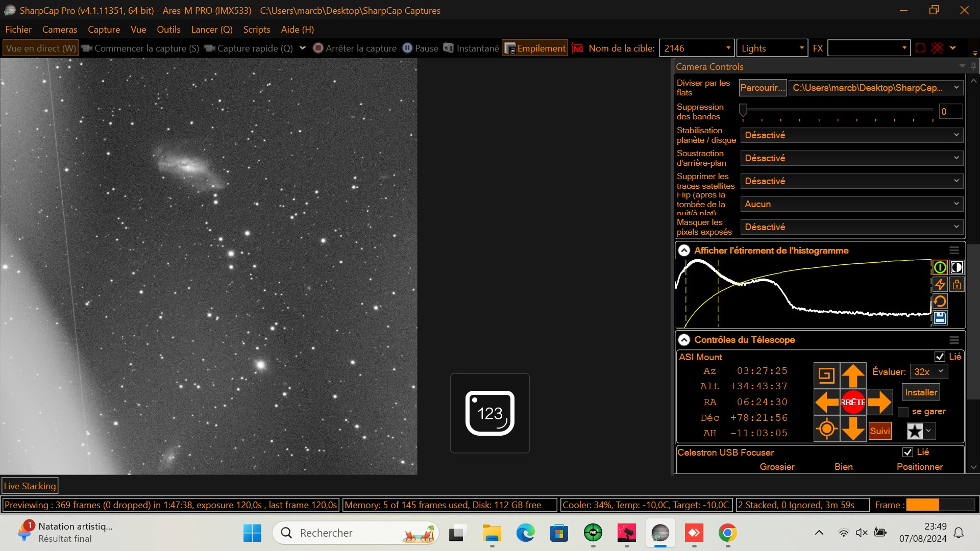Image resolution: width=980 pixels, height=551 pixels.
Task: Open the Soustraction d'arrière-plan dropdown
Action: [851, 158]
